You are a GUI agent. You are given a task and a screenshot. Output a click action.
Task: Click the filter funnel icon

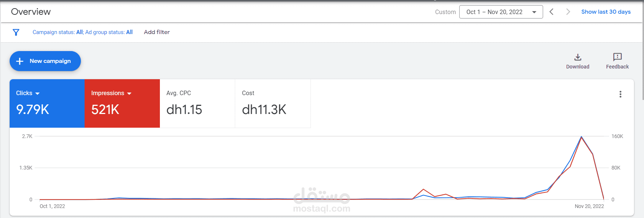click(x=16, y=32)
